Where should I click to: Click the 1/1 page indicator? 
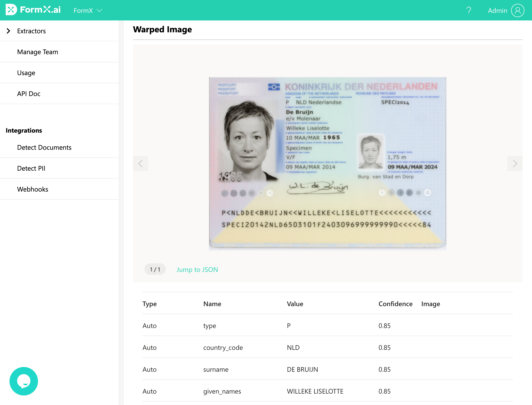point(155,269)
